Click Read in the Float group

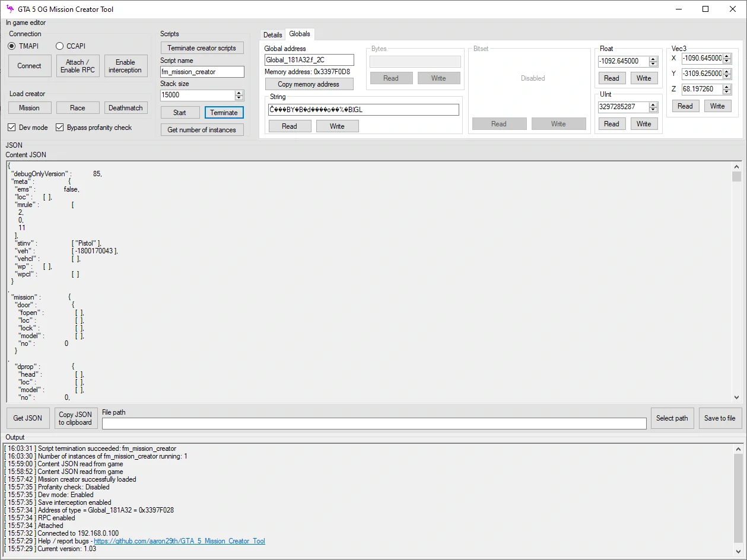click(612, 78)
